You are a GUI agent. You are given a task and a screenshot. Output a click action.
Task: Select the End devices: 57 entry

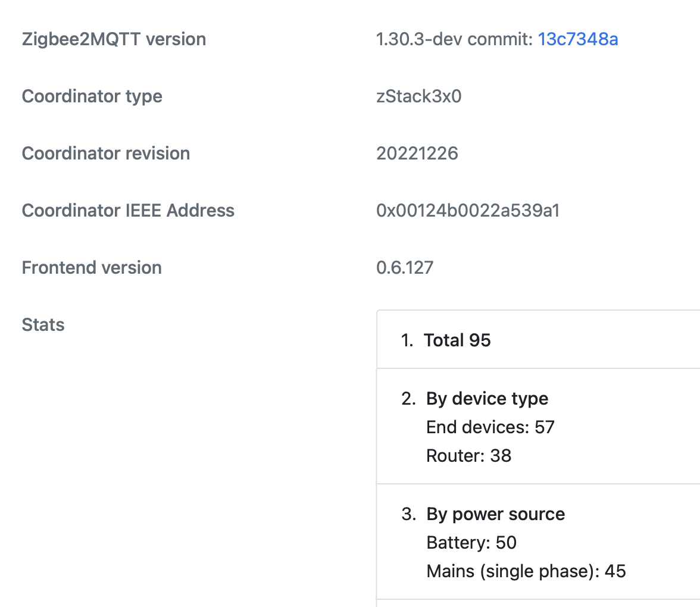tap(490, 427)
